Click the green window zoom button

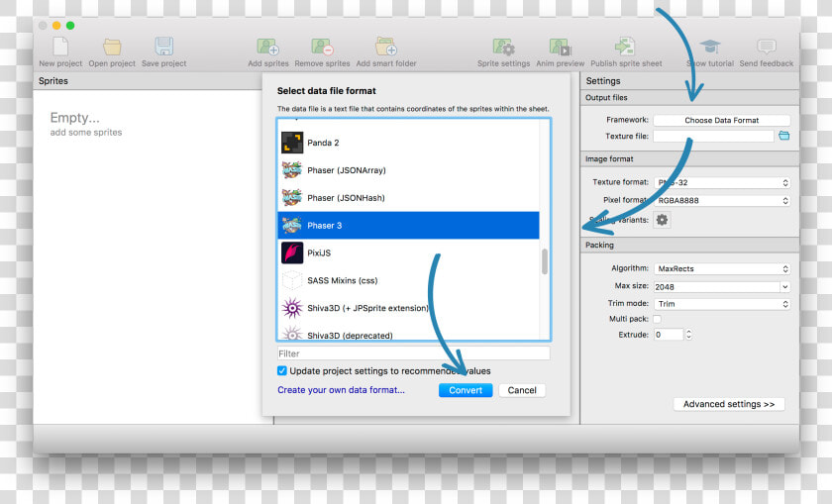[70, 26]
